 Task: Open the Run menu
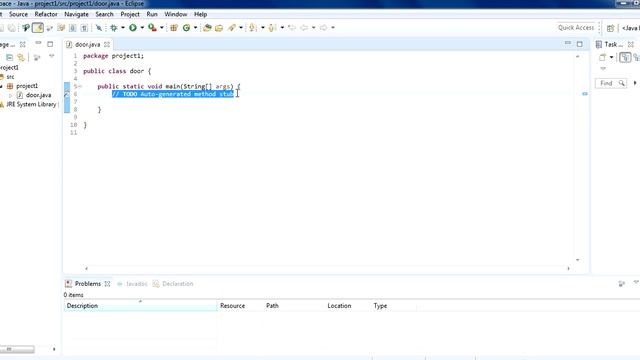152,14
